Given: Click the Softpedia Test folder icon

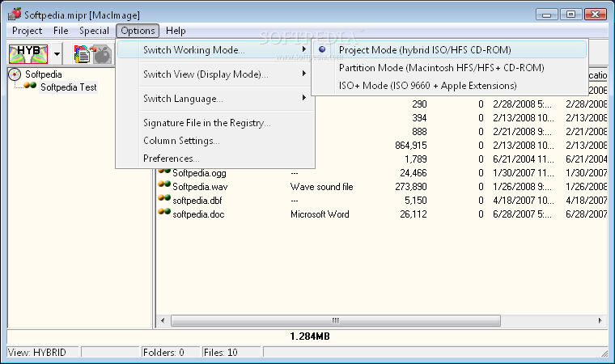Looking at the screenshot, I should point(30,86).
